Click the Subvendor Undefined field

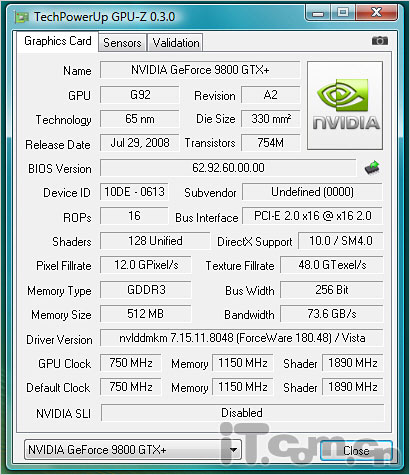(x=313, y=192)
